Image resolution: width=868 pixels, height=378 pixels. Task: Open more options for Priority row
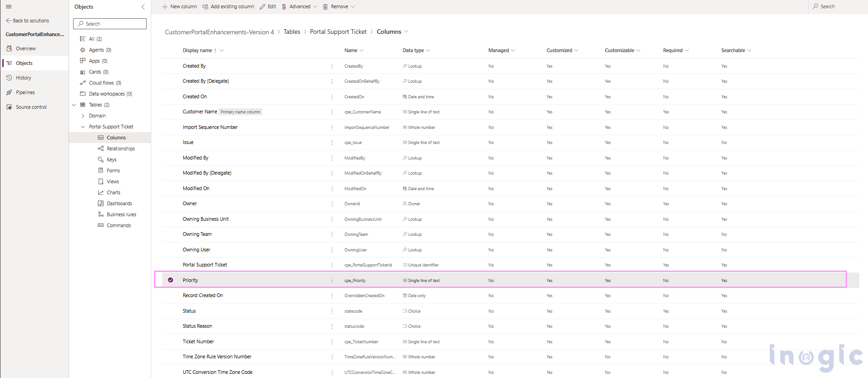(x=332, y=280)
